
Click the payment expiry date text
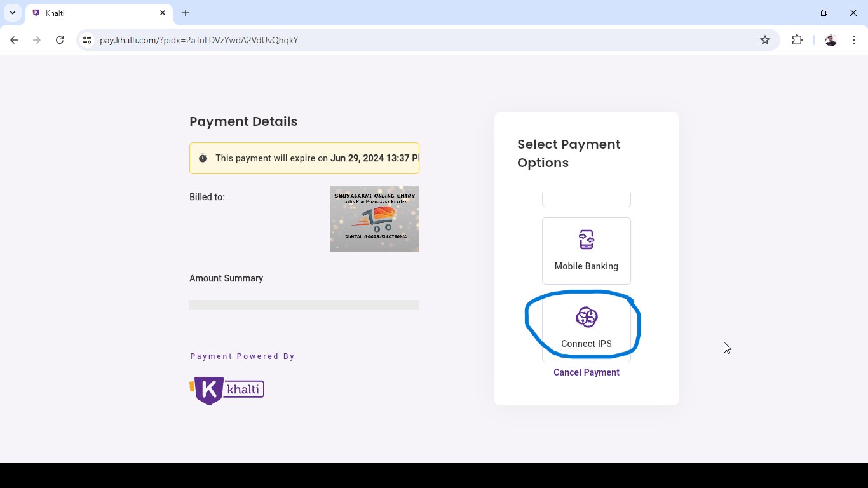pyautogui.click(x=375, y=158)
